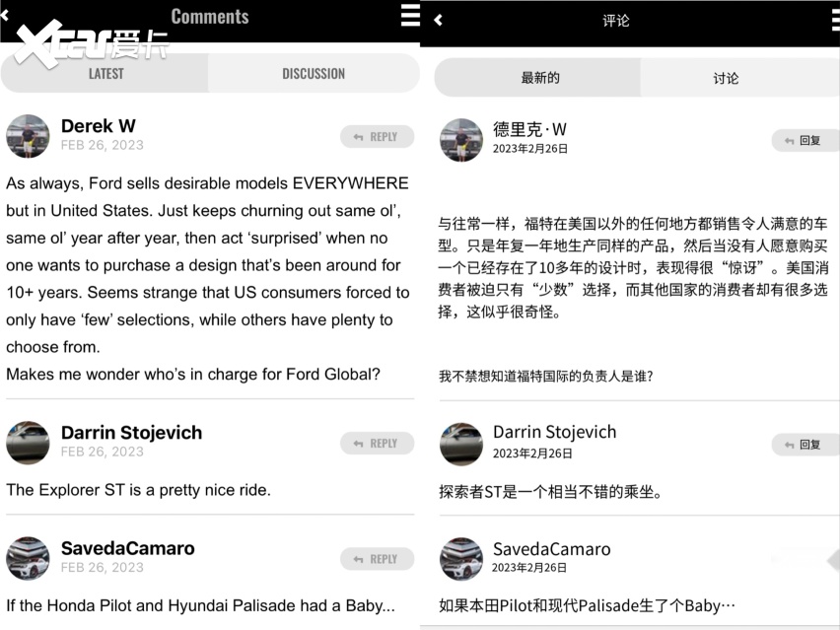Switch to the DISCUSSION tab

tap(314, 74)
